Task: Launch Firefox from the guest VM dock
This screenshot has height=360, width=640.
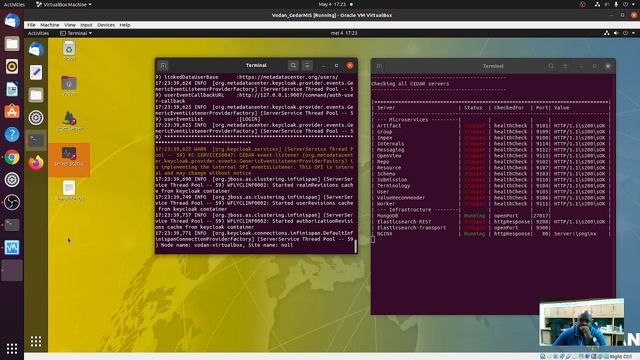Action: (x=36, y=162)
